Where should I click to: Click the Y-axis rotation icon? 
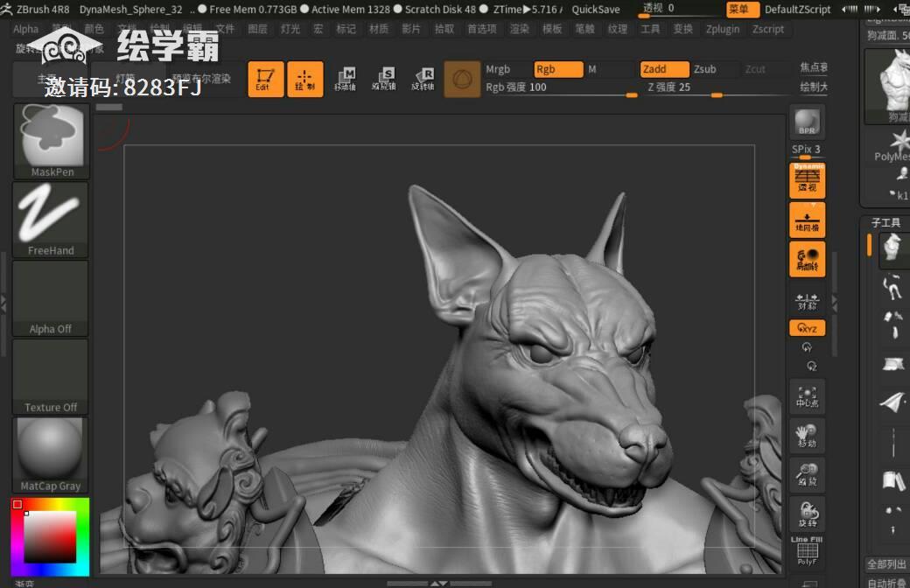click(x=807, y=347)
